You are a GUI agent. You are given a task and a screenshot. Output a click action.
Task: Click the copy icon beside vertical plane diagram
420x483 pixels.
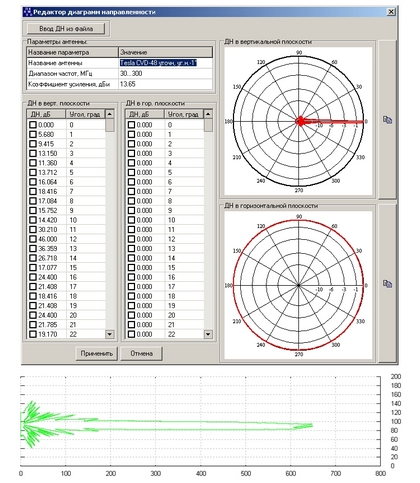point(387,120)
